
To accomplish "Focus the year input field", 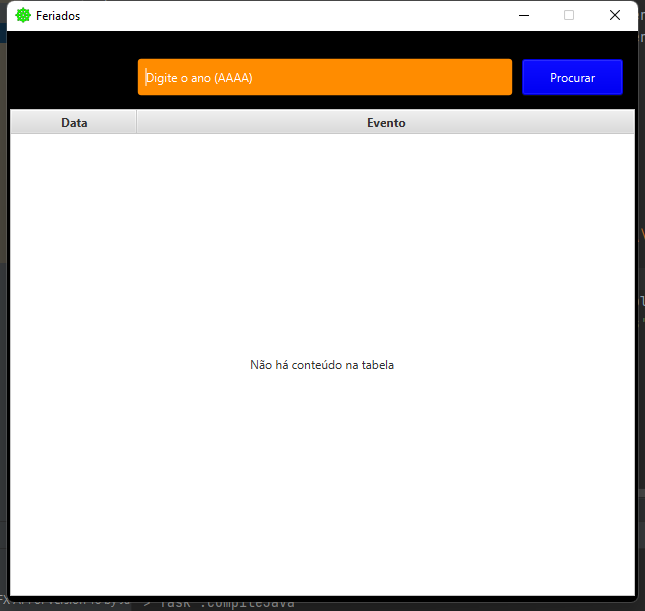I will point(325,77).
